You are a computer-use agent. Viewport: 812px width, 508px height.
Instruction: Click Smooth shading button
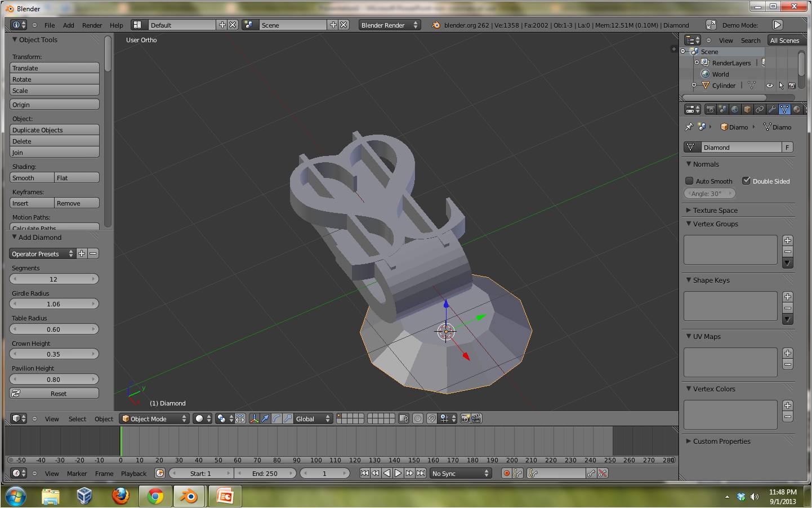(x=32, y=177)
